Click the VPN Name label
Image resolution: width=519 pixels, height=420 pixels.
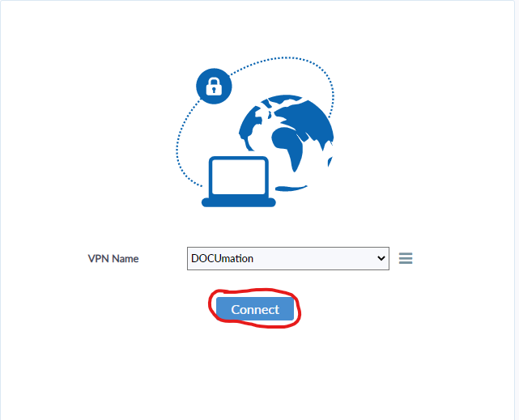point(113,259)
